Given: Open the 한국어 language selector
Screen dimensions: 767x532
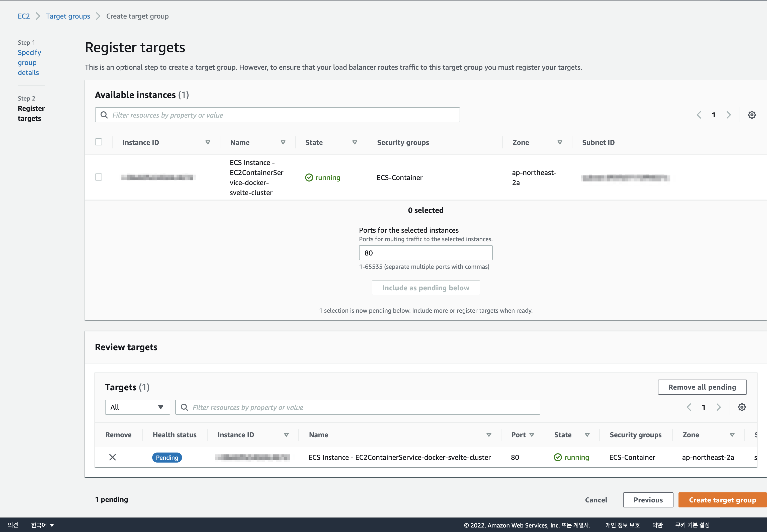Looking at the screenshot, I should coord(42,525).
